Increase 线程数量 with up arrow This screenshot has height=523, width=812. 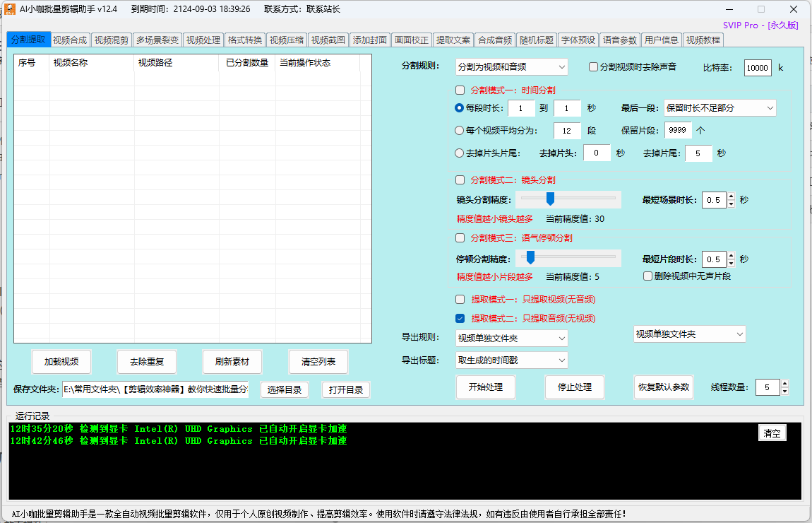pos(784,384)
